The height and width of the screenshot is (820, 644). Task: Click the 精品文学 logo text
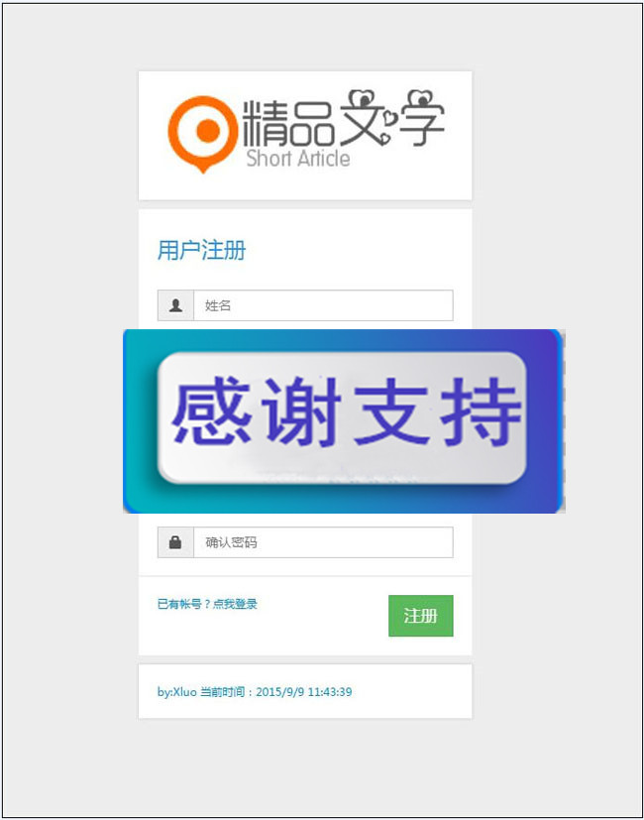click(344, 120)
